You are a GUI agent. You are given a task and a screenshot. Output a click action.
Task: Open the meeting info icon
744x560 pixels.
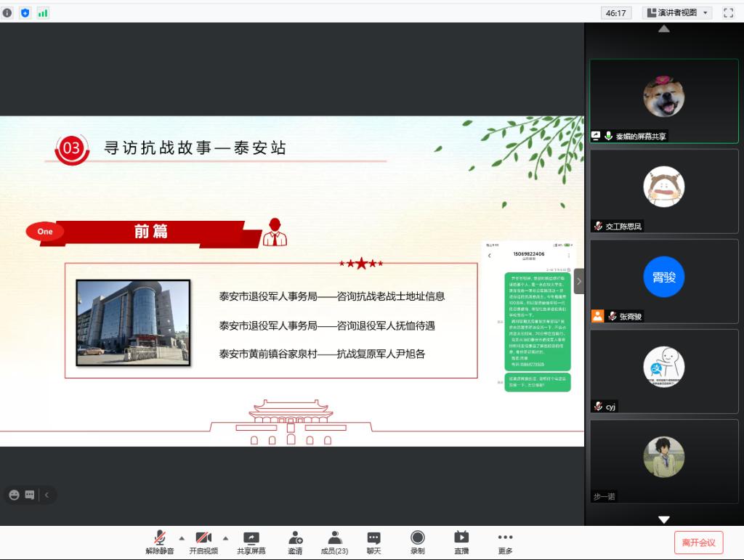point(7,12)
